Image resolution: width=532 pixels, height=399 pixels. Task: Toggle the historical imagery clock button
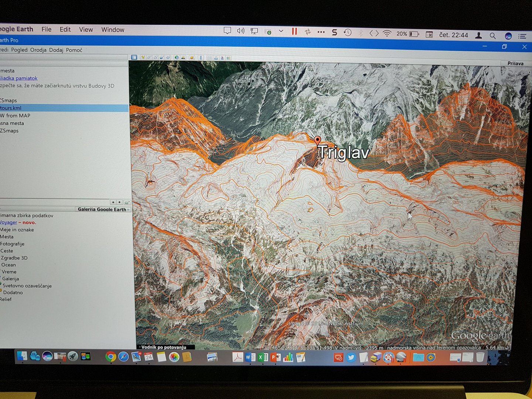(177, 58)
